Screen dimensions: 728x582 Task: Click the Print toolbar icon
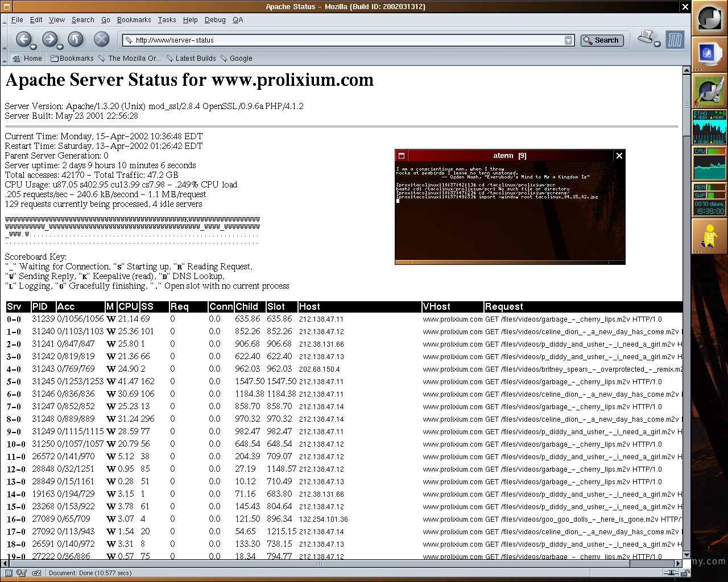[x=645, y=38]
